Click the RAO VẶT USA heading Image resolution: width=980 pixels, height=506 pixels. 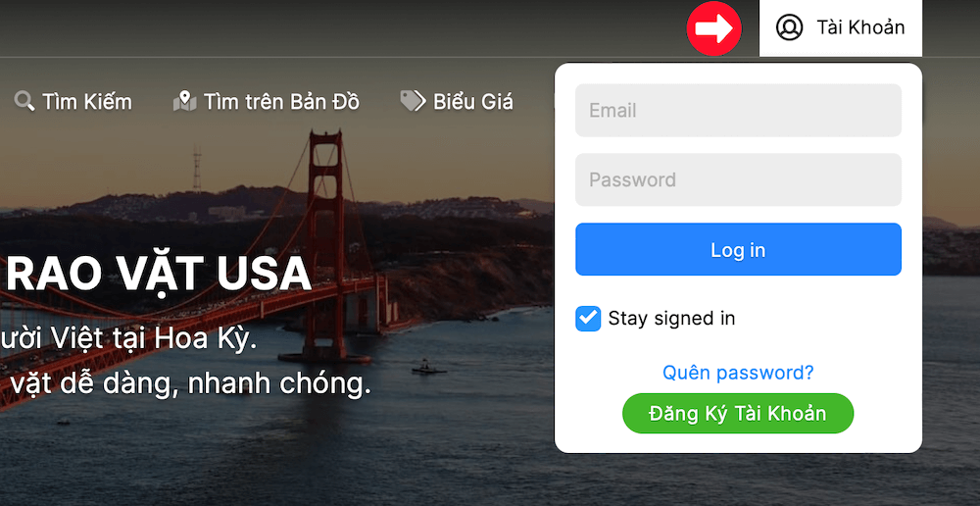point(159,274)
